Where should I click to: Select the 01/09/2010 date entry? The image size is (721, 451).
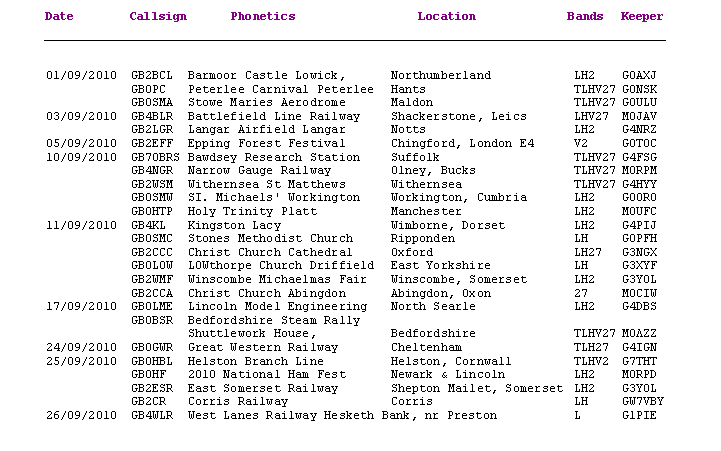click(x=81, y=75)
